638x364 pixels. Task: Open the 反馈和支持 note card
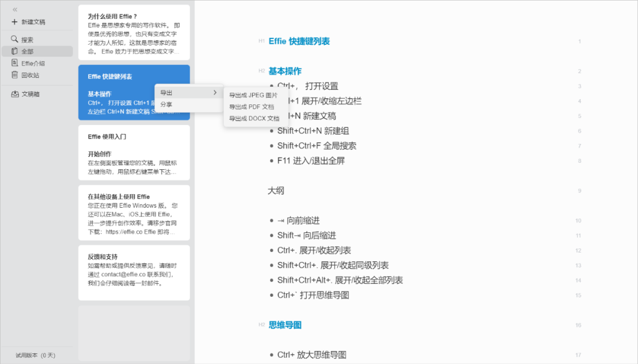[x=134, y=273]
